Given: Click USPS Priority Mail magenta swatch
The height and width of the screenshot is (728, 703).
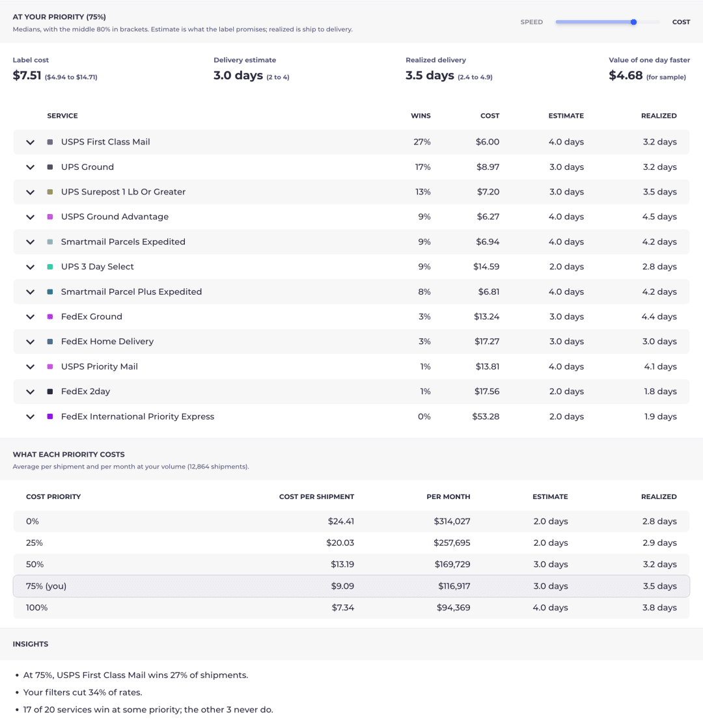Looking at the screenshot, I should 50,367.
